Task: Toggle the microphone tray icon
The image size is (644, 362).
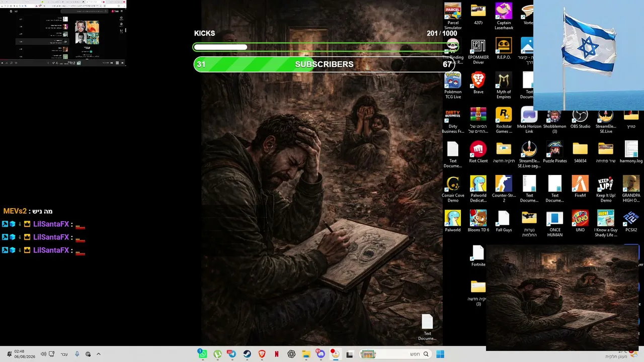Action: [77, 354]
